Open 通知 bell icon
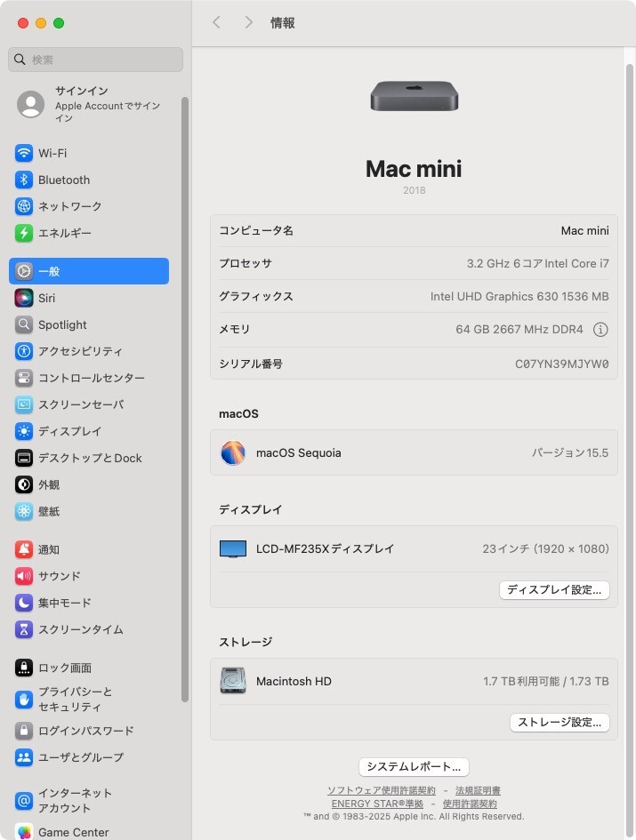 tap(24, 549)
